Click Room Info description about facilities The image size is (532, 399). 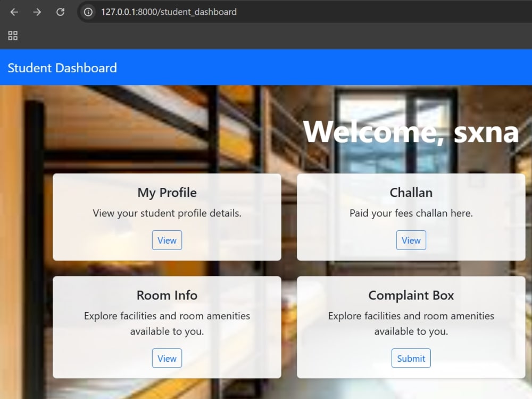click(x=167, y=323)
